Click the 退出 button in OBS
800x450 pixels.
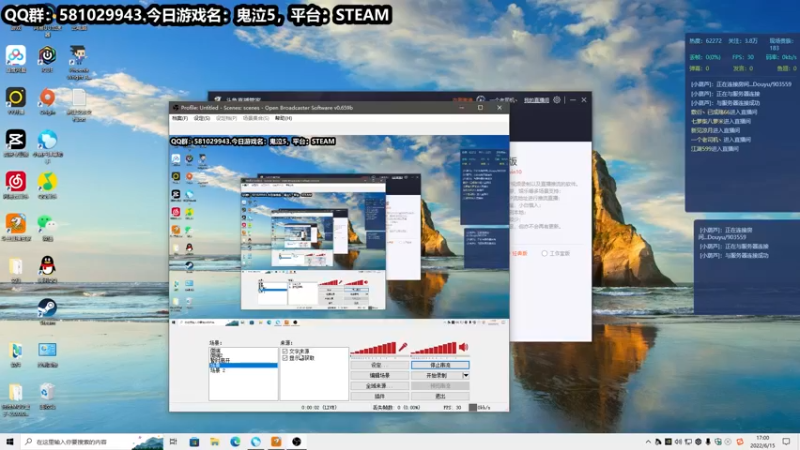(x=440, y=396)
